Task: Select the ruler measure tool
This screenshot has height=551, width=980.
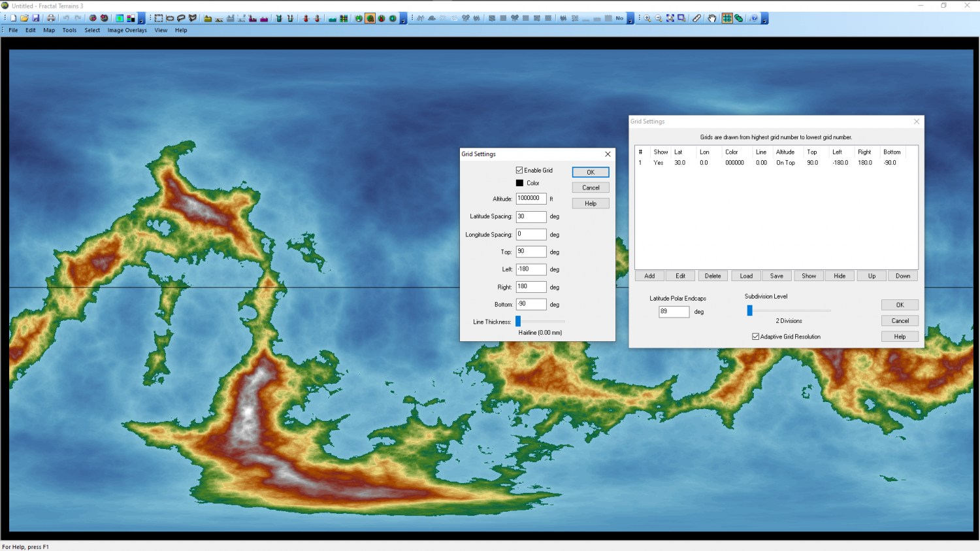Action: [697, 18]
